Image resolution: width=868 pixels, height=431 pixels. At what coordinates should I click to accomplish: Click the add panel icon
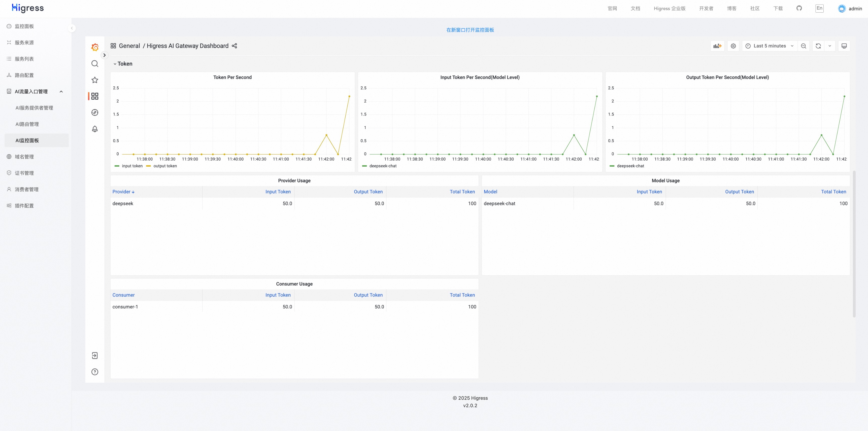717,46
